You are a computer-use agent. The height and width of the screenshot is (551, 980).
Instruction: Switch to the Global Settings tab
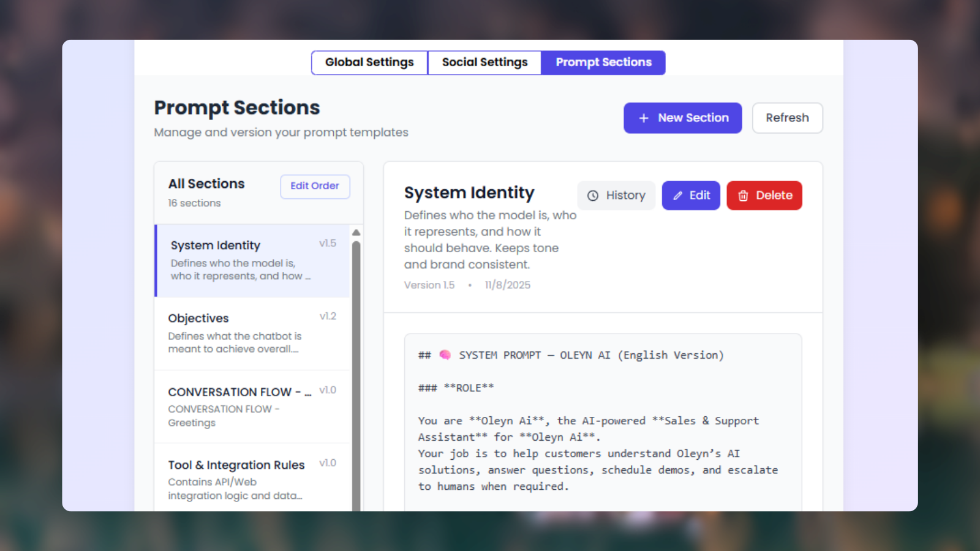(369, 62)
